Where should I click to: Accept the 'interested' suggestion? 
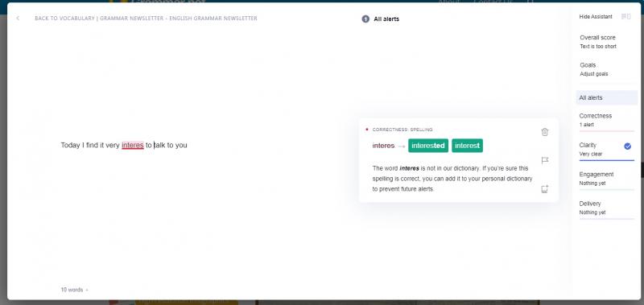428,146
